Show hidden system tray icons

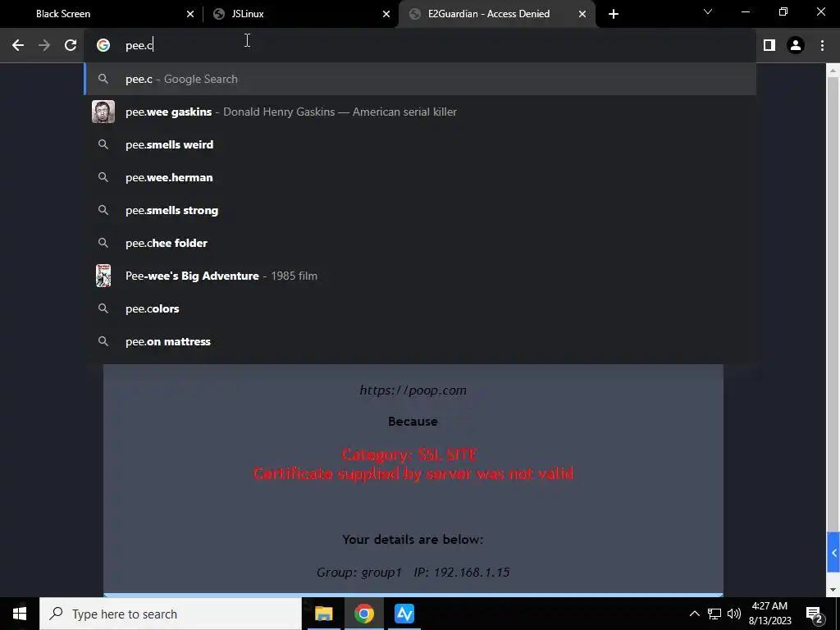[694, 614]
